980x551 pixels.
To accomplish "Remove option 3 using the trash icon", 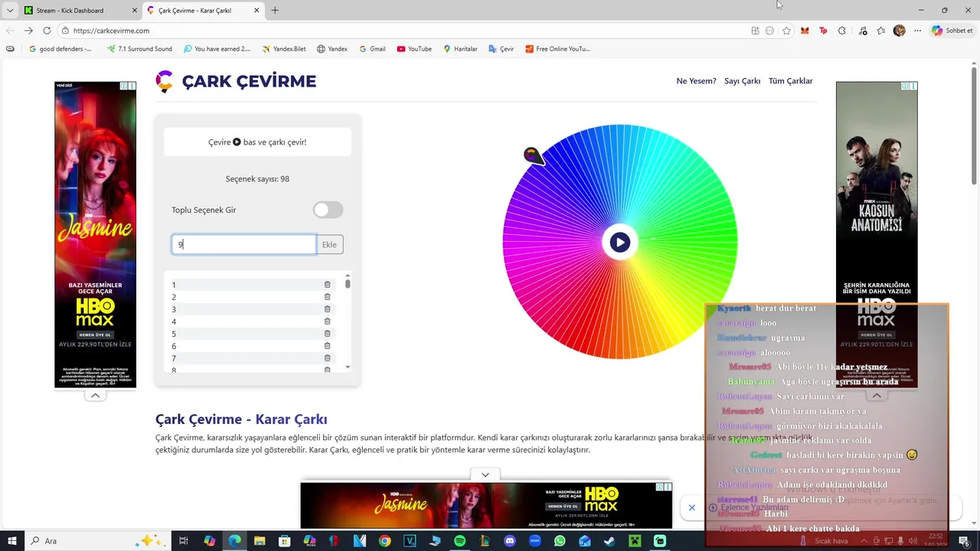I will tap(327, 309).
